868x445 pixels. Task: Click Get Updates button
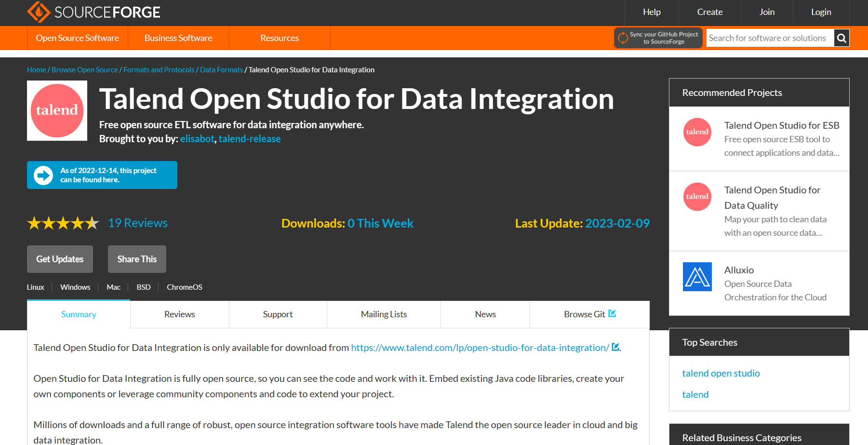pos(60,259)
